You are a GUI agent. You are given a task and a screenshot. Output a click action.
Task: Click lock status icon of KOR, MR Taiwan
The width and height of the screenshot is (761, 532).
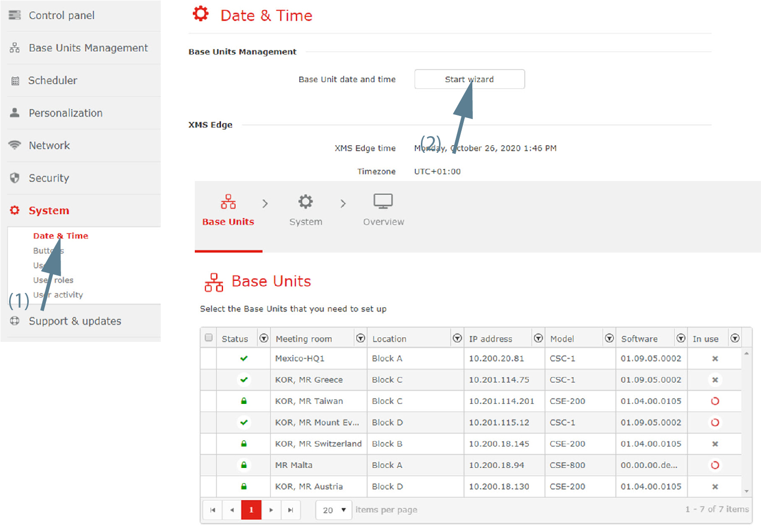click(244, 401)
